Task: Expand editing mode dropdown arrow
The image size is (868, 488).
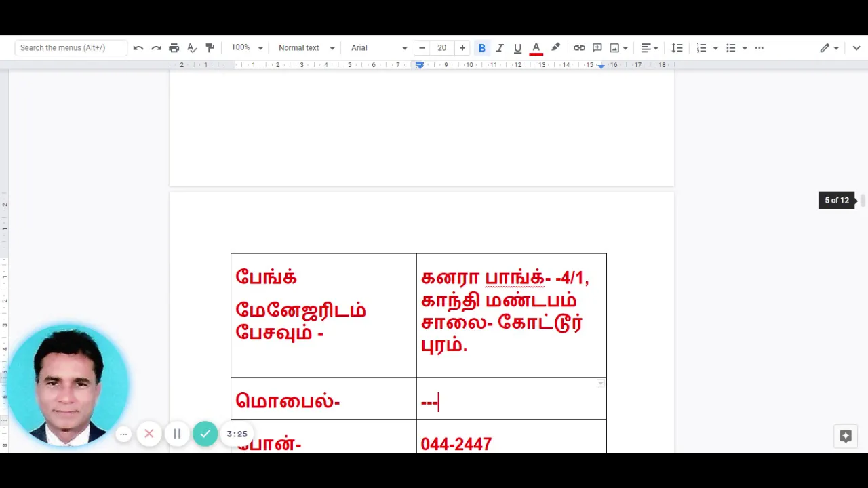Action: point(836,48)
